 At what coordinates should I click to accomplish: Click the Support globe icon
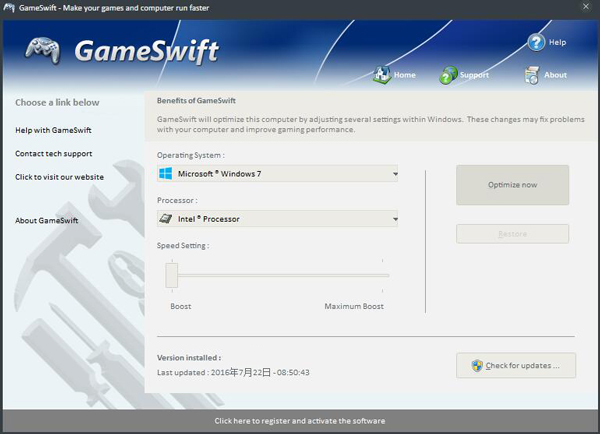coord(448,75)
